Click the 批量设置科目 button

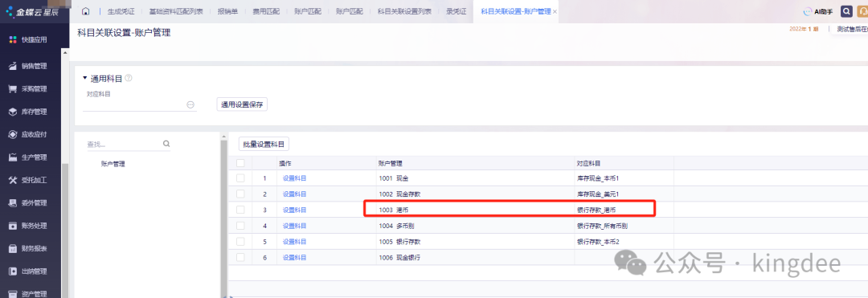pos(264,145)
